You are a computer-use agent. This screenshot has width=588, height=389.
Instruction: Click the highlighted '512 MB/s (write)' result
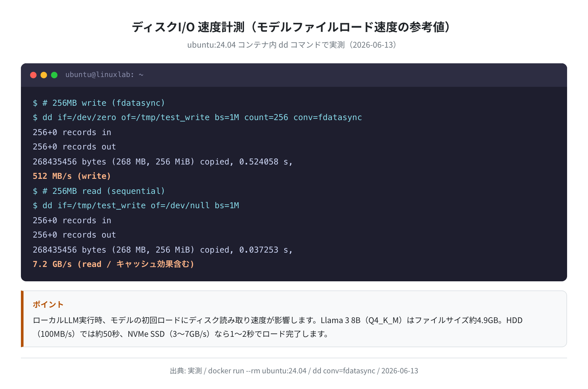72,176
